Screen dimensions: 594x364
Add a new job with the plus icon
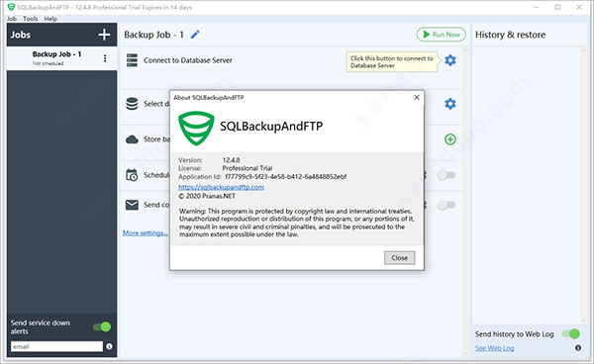click(x=104, y=35)
